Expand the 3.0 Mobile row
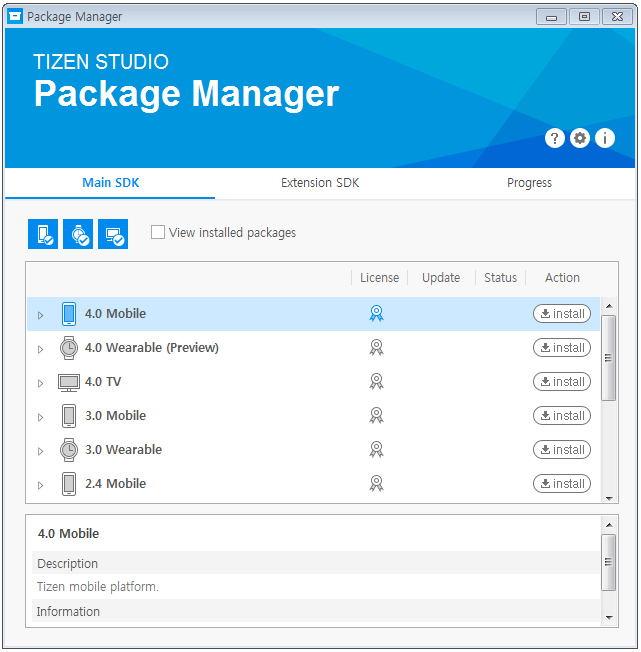The height and width of the screenshot is (652, 641). 40,417
